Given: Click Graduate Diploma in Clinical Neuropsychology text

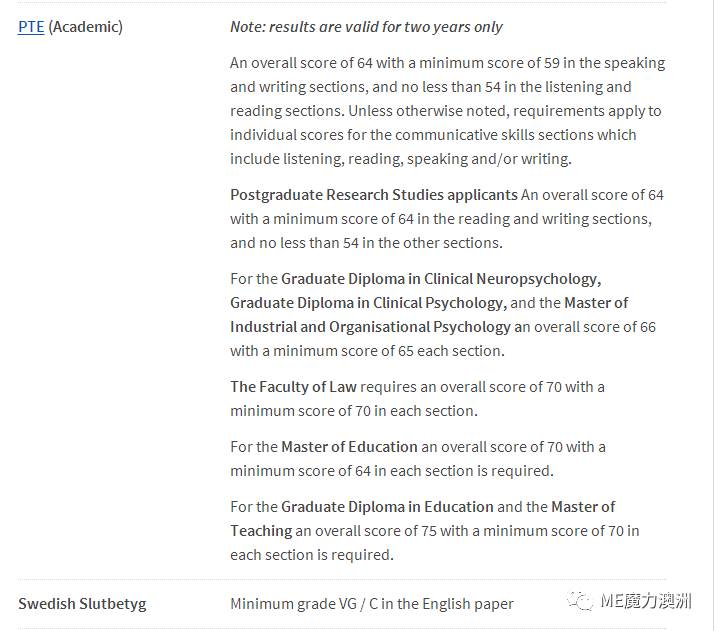Looking at the screenshot, I should coord(441,279).
